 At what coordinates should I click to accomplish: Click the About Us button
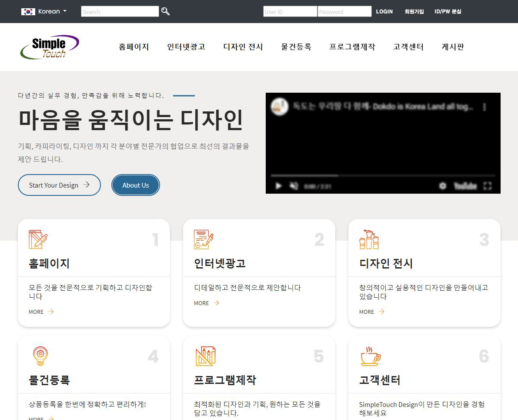click(136, 185)
